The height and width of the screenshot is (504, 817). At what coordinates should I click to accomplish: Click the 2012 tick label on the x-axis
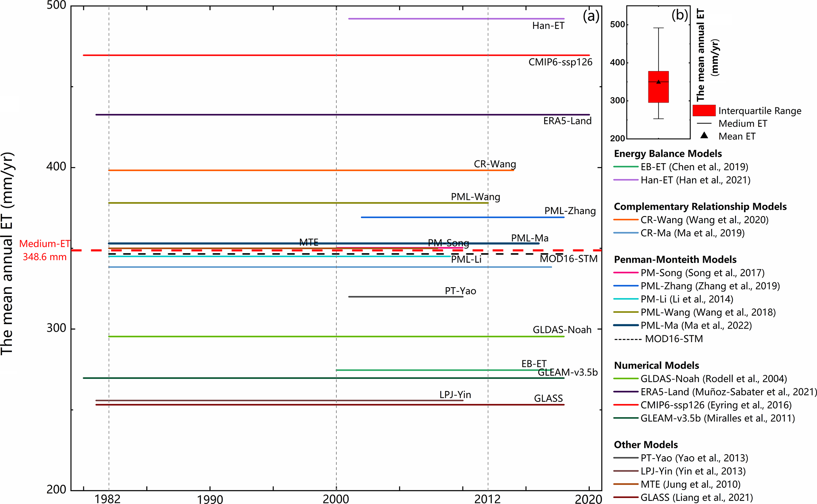pos(487,499)
